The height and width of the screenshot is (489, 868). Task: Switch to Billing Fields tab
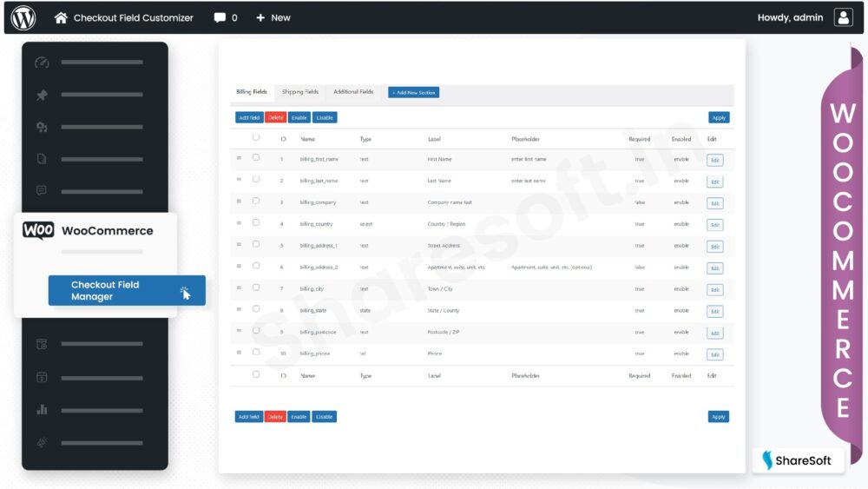252,92
